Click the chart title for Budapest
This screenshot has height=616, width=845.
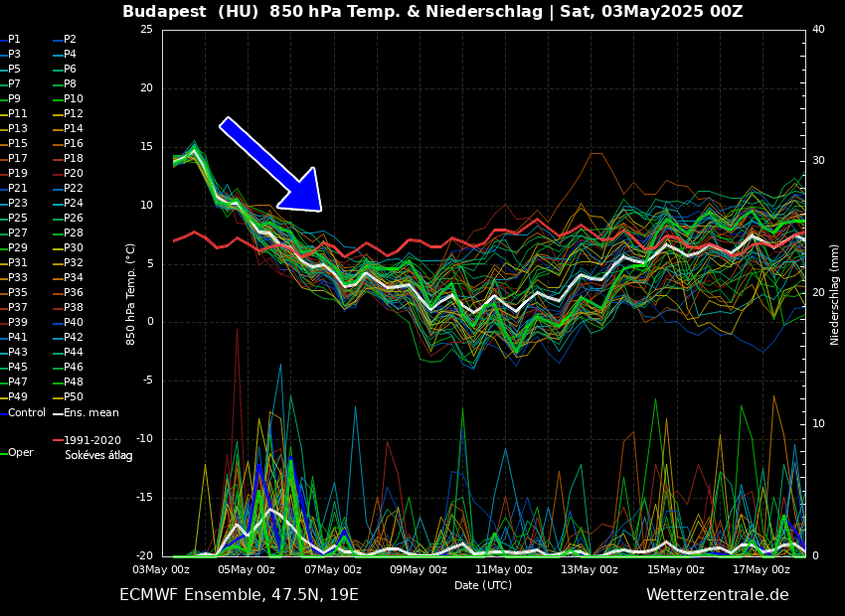[x=432, y=12]
